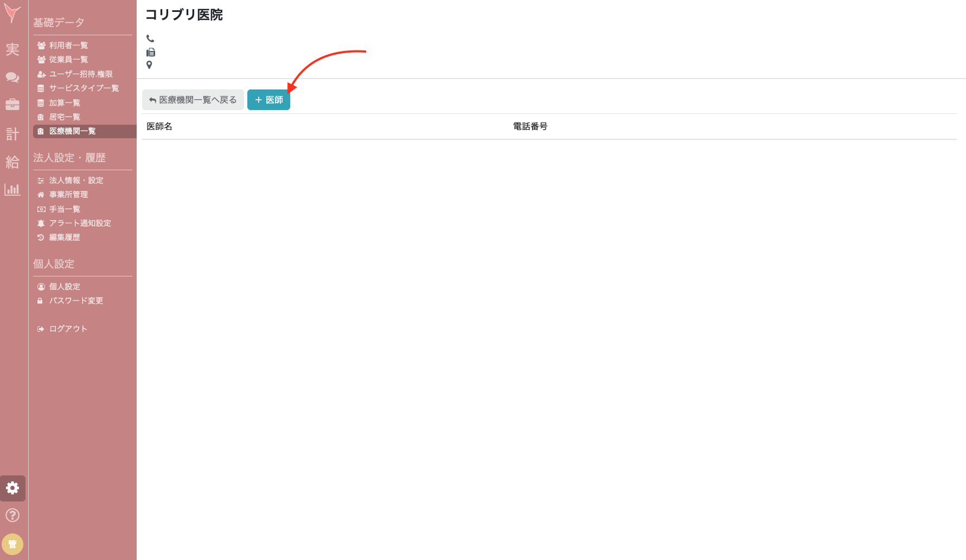This screenshot has height=560, width=966.
Task: Click ログアウト at the sidebar bottom
Action: [67, 328]
